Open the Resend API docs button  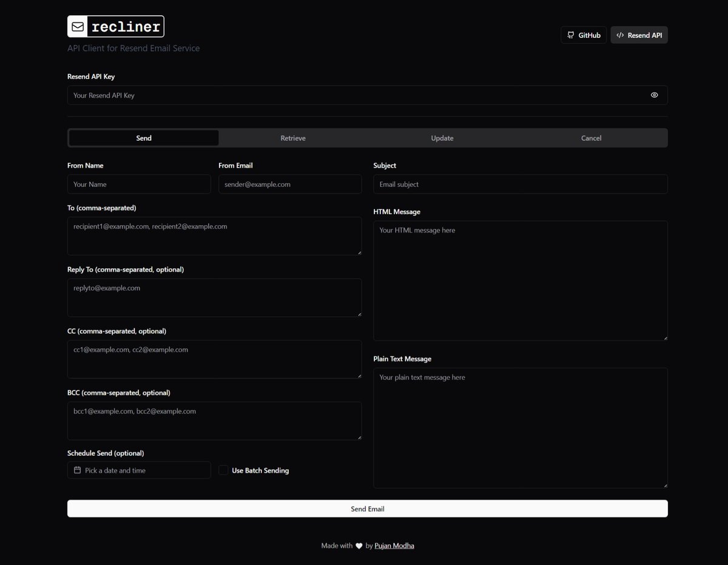639,35
